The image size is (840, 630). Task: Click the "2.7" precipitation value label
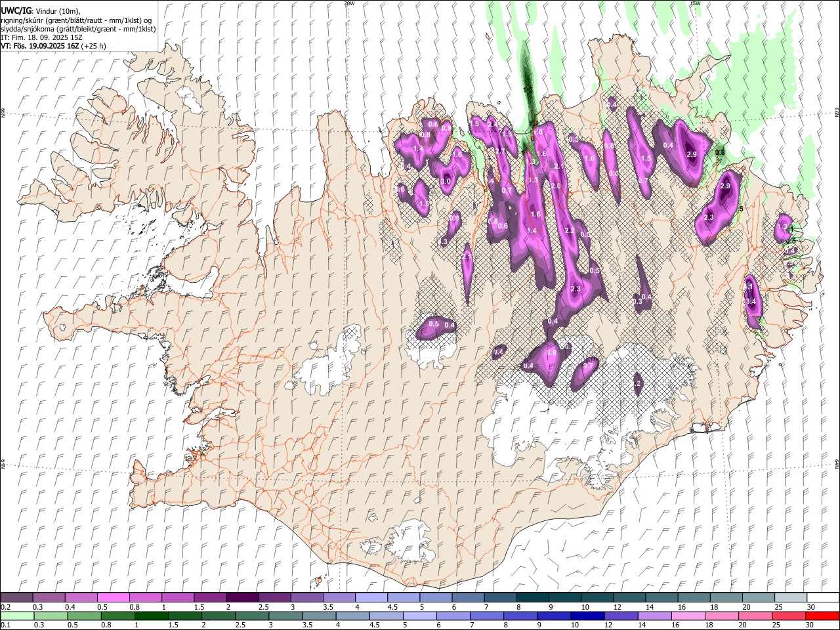[501, 151]
